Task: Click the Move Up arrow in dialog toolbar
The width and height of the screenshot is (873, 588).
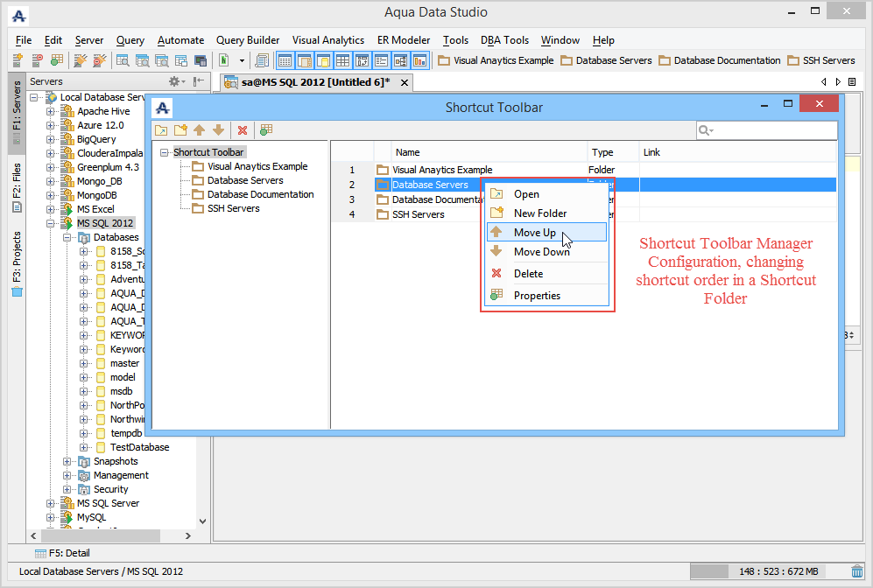Action: [x=200, y=130]
